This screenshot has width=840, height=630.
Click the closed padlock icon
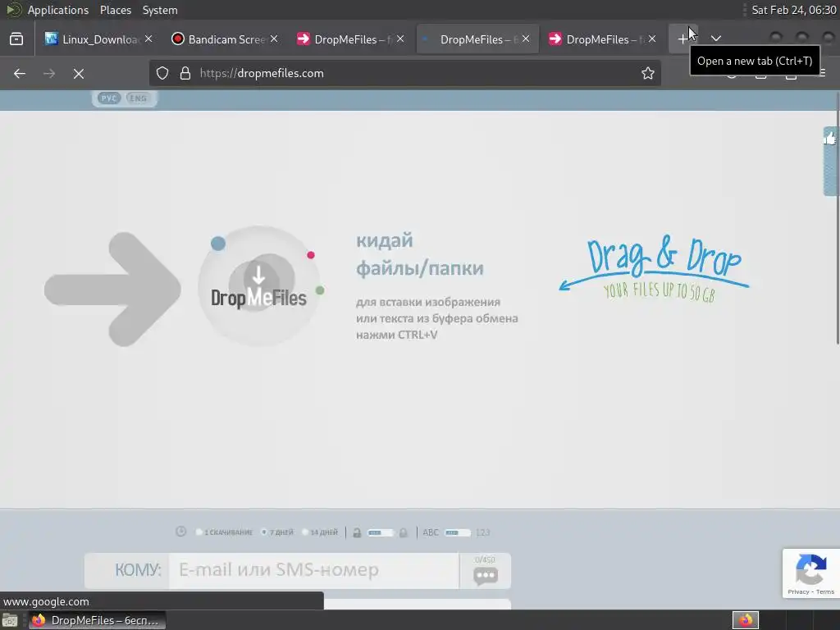click(x=403, y=532)
